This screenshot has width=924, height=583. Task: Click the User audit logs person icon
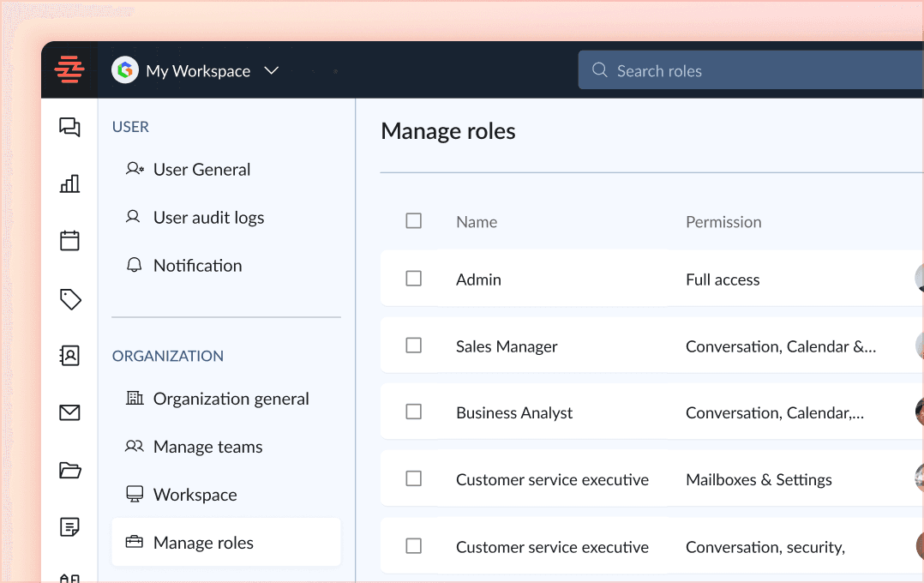(133, 217)
